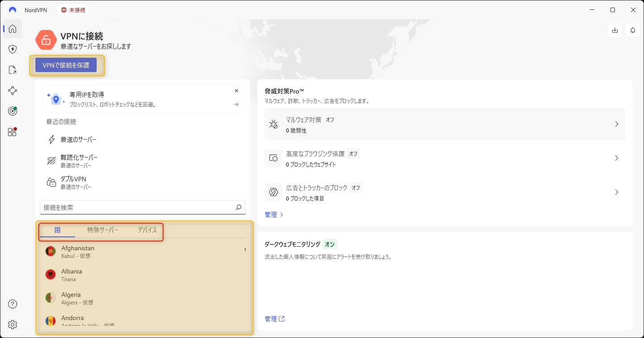Open the Threat Protection shield icon in sidebar

click(13, 49)
